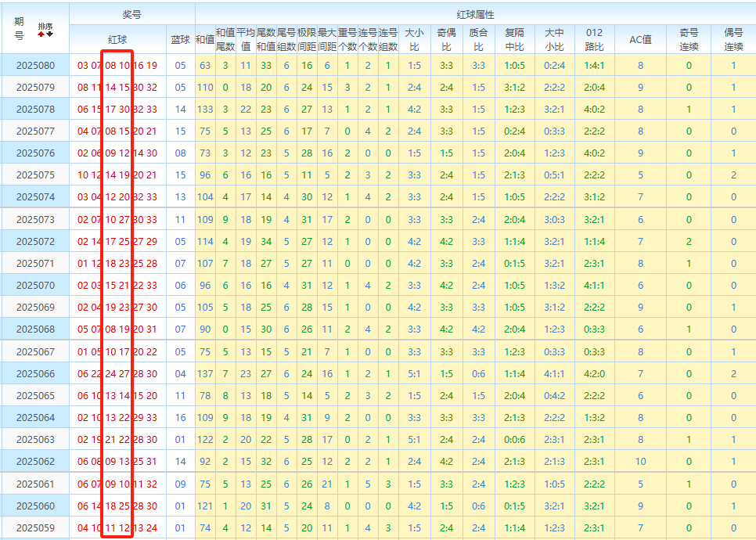Click the 质合比 column header

[x=478, y=40]
